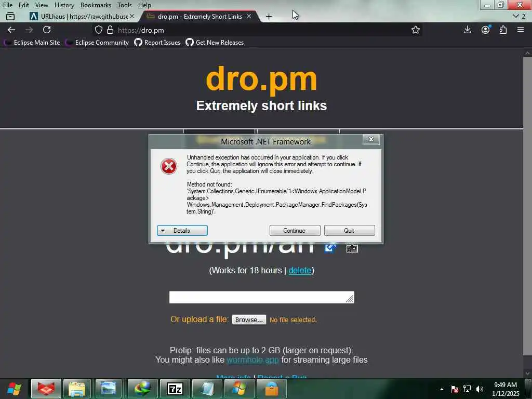Click the 'No file selected.' text
Image resolution: width=532 pixels, height=399 pixels.
coord(293,320)
